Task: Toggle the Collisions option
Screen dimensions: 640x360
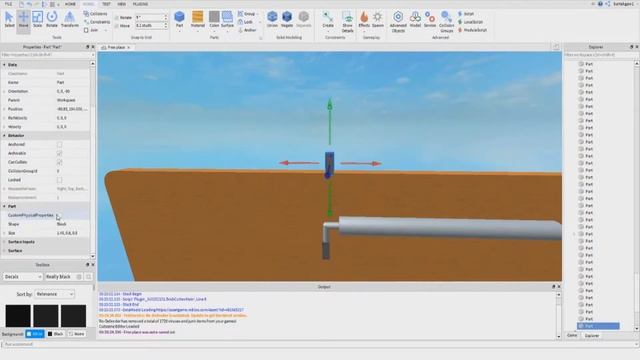Action: point(96,14)
